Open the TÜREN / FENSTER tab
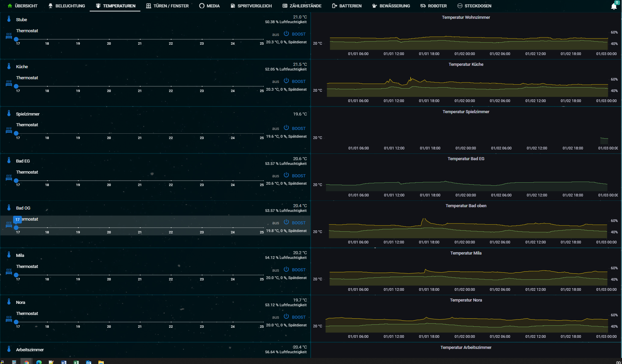Image resolution: width=622 pixels, height=364 pixels. pyautogui.click(x=167, y=6)
